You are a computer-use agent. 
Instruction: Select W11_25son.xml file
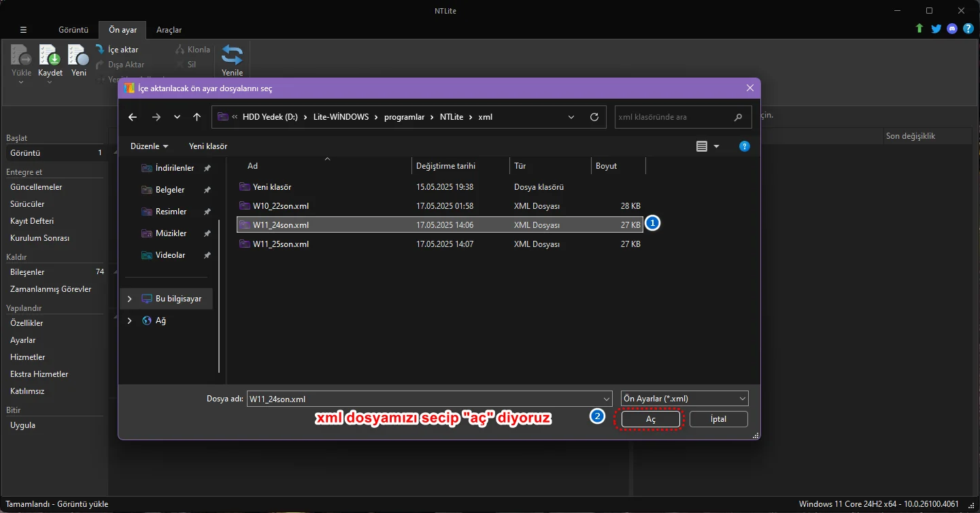(x=439, y=244)
